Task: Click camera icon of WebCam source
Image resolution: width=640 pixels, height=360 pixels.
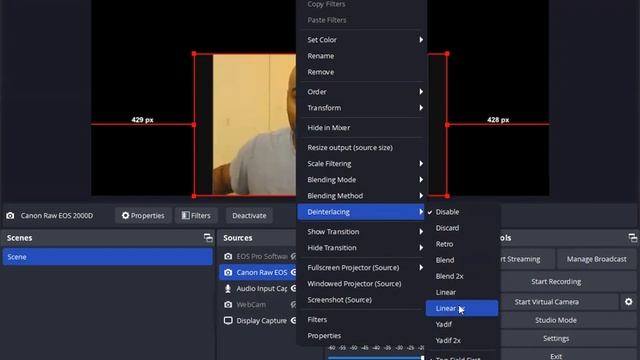Action: click(x=228, y=304)
